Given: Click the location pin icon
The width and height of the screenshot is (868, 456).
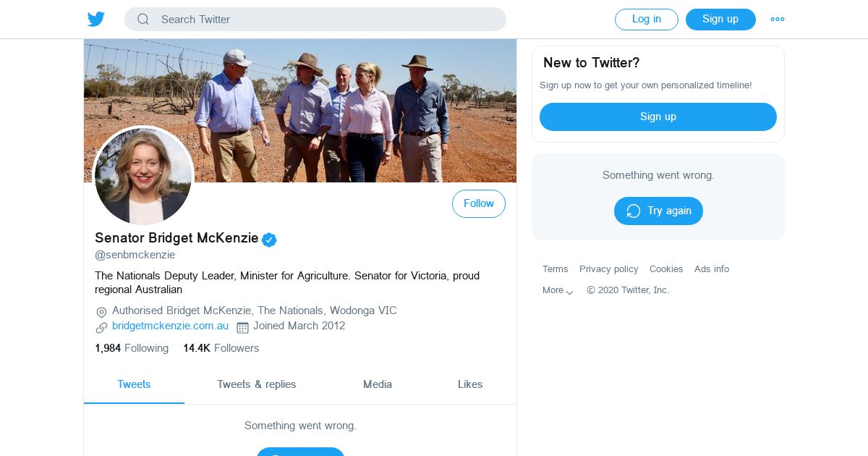Looking at the screenshot, I should pos(101,312).
